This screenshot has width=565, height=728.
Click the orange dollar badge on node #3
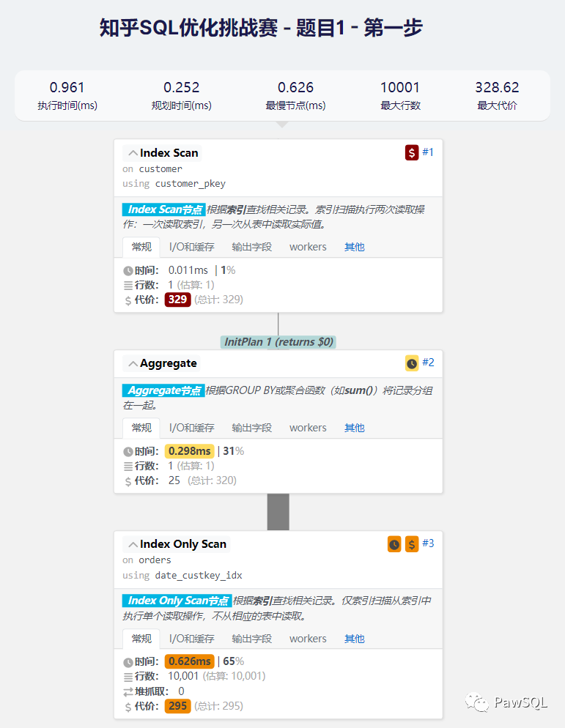click(x=412, y=543)
